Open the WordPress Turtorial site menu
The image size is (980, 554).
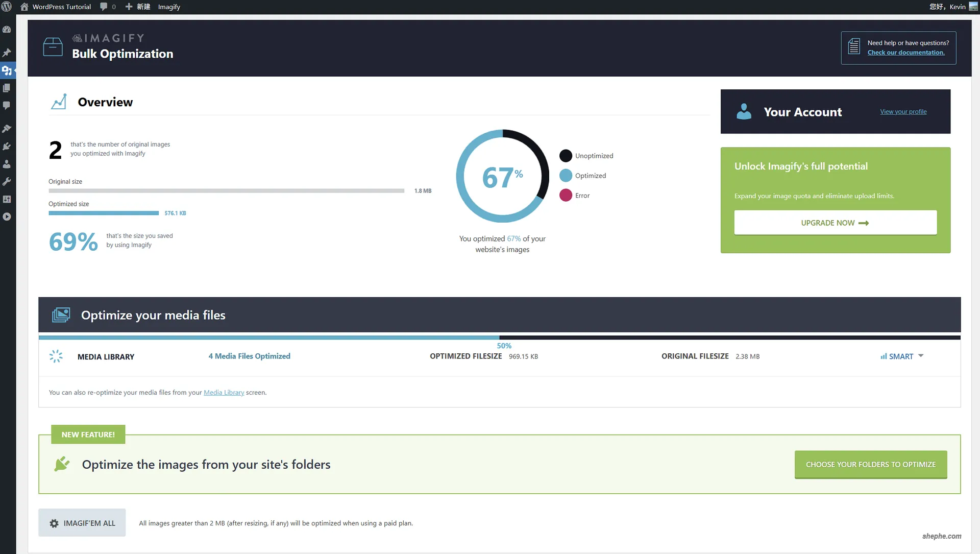coord(55,7)
